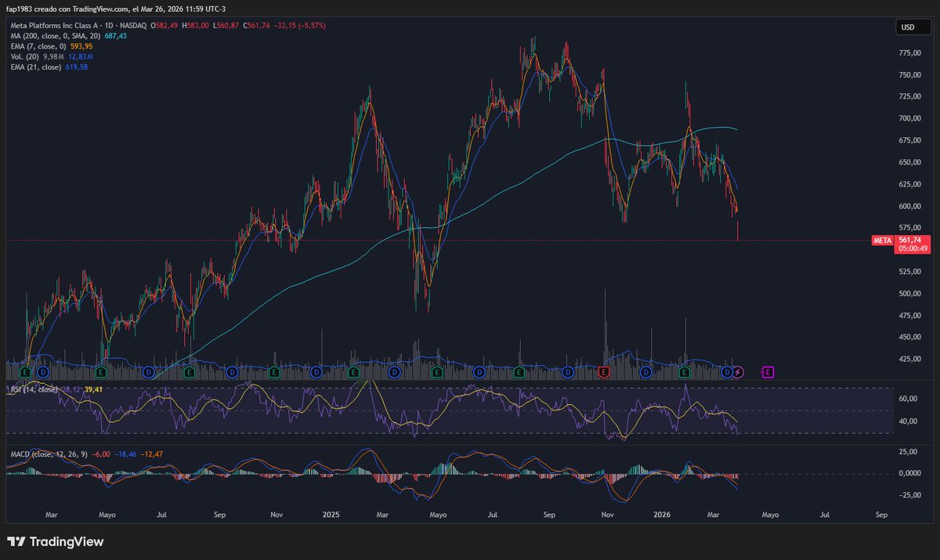Click the MACD −25,00 scale label
This screenshot has width=940, height=560.
909,495
